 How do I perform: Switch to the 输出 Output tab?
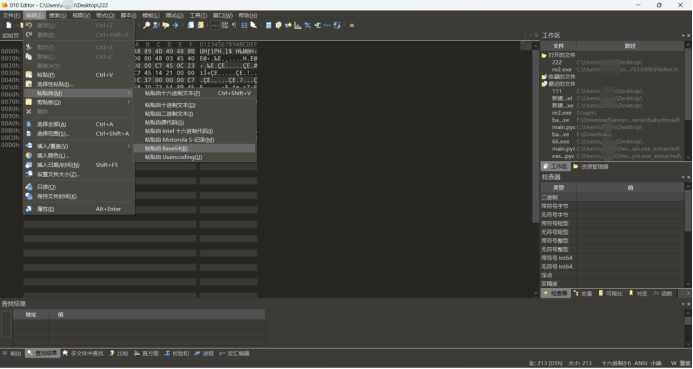(12, 354)
